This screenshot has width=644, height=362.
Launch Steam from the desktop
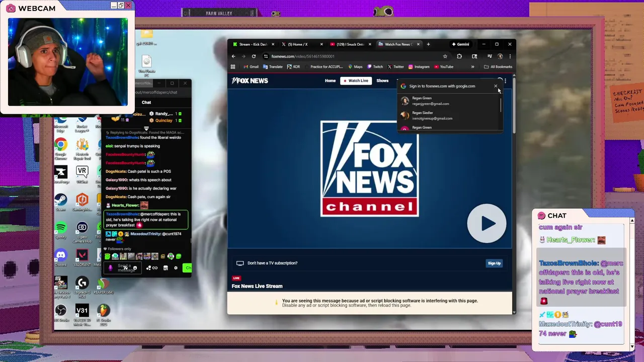pos(61,203)
